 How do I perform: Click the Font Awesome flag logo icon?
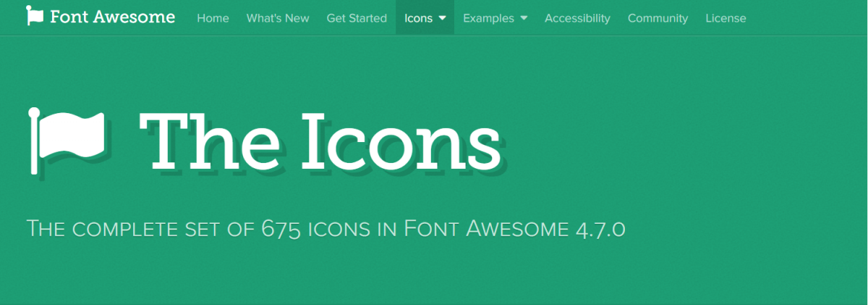[x=35, y=16]
